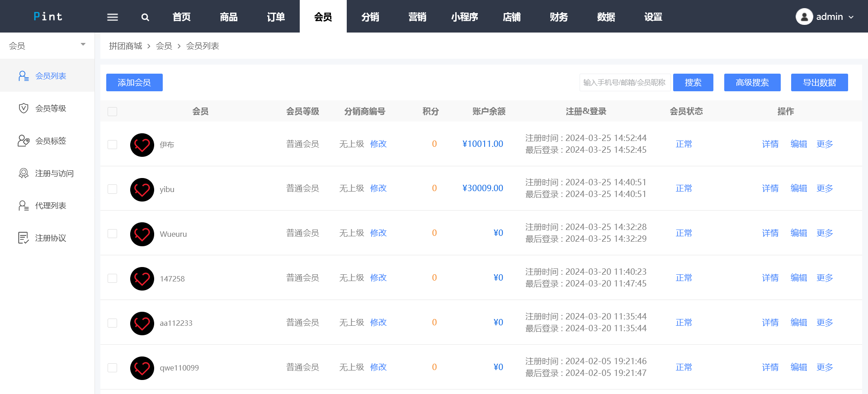Screen dimensions: 868x394
Task: Open 会员等级 shield icon in sidebar
Action: pyautogui.click(x=24, y=108)
